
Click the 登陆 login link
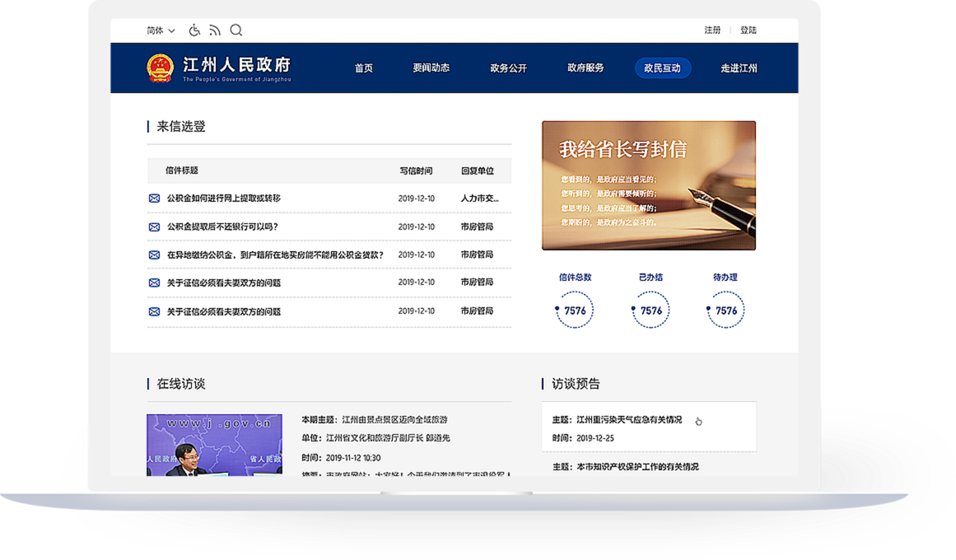click(748, 30)
